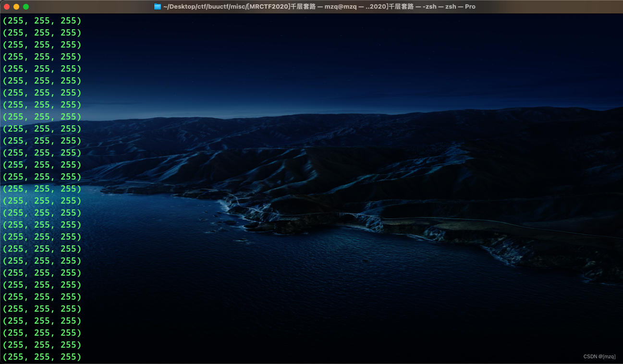Minimize the terminal using yellow button
The image size is (623, 364).
(x=16, y=7)
